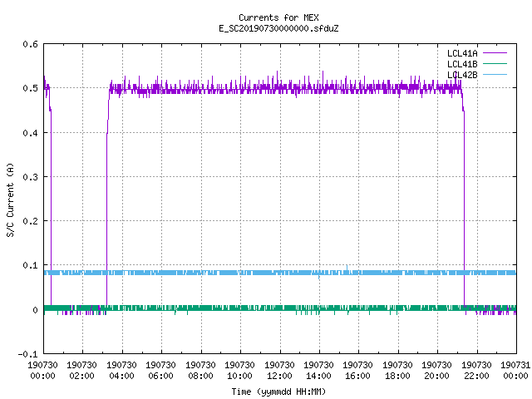Click the blue LCL42B legend line sample
The image size is (532, 399).
(x=495, y=74)
